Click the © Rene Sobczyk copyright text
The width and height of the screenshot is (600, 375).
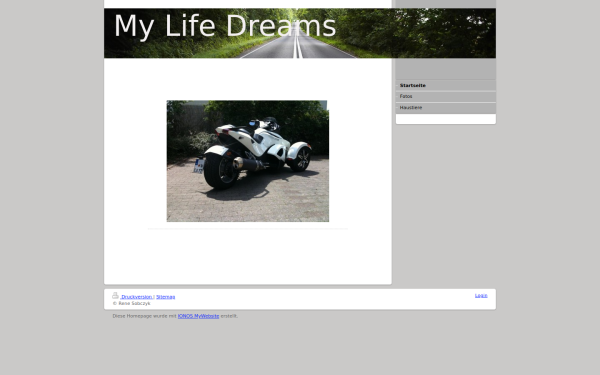[132, 303]
